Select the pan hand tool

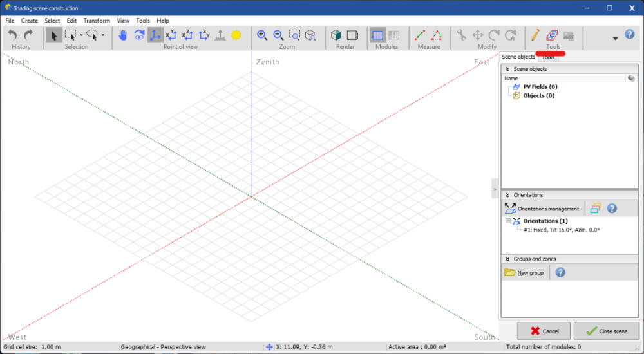(x=123, y=35)
